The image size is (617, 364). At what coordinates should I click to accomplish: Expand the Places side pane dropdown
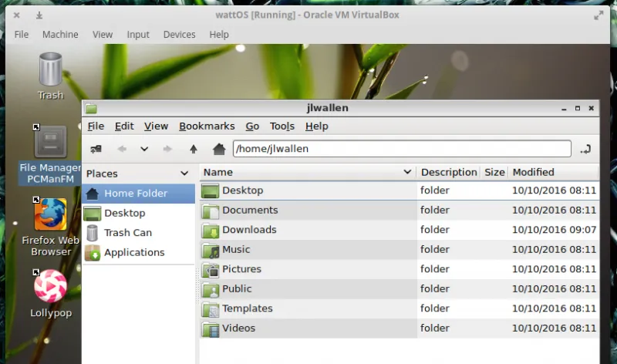tap(184, 174)
